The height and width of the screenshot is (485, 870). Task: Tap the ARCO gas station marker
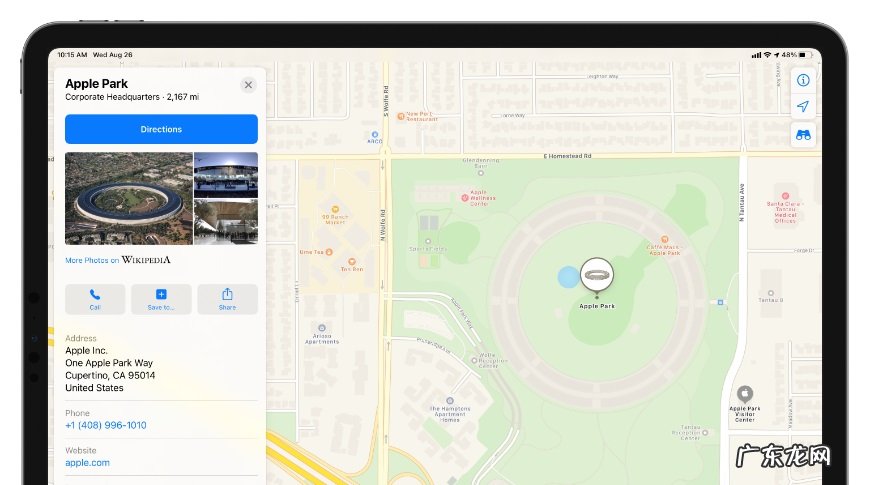(375, 135)
